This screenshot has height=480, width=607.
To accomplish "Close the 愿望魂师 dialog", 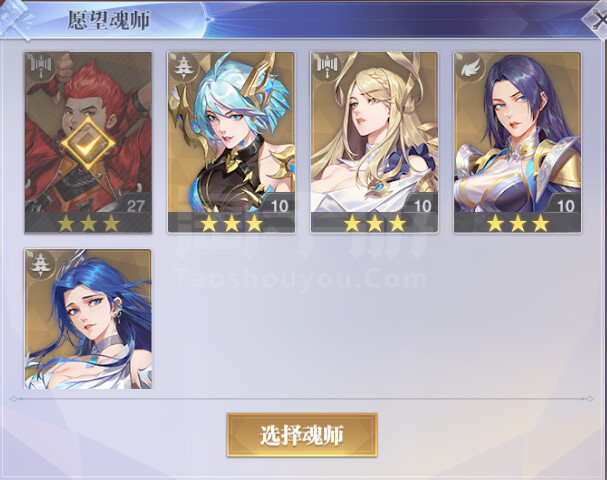I will [x=597, y=18].
